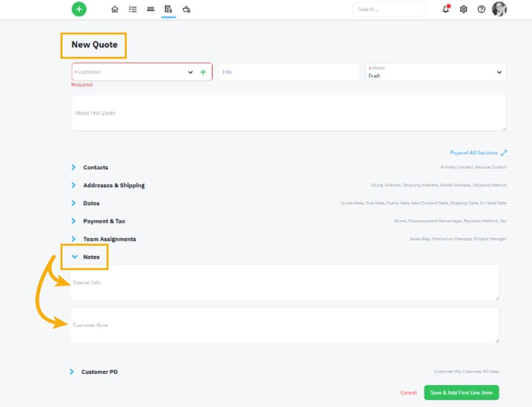Open the products basket icon

point(186,9)
